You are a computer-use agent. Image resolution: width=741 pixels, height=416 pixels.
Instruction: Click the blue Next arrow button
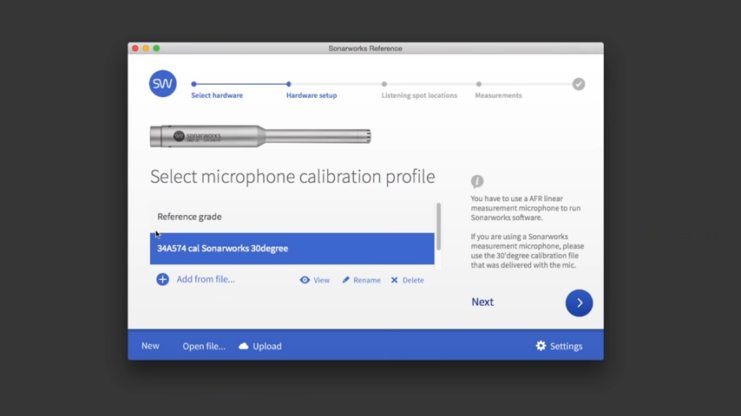579,303
